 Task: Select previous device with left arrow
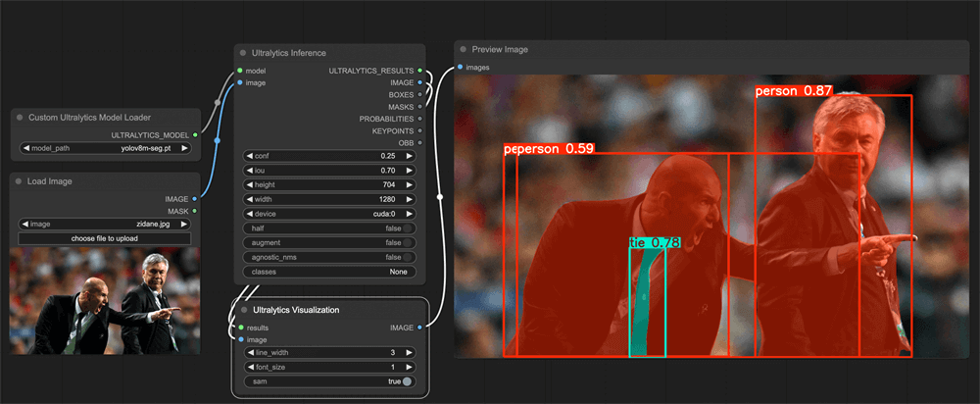click(249, 213)
